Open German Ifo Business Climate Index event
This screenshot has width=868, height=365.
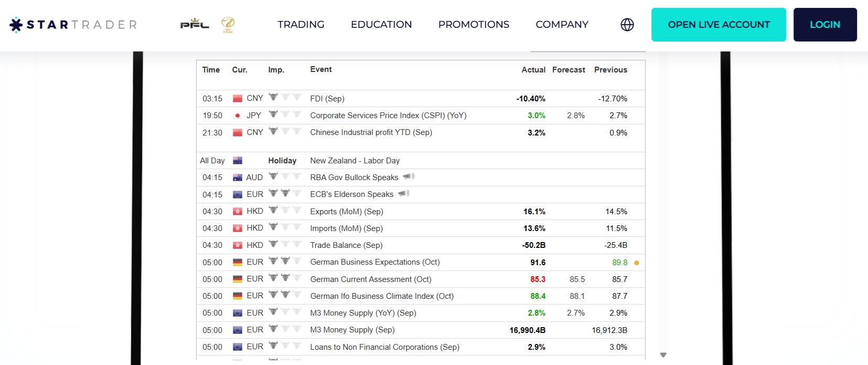382,296
